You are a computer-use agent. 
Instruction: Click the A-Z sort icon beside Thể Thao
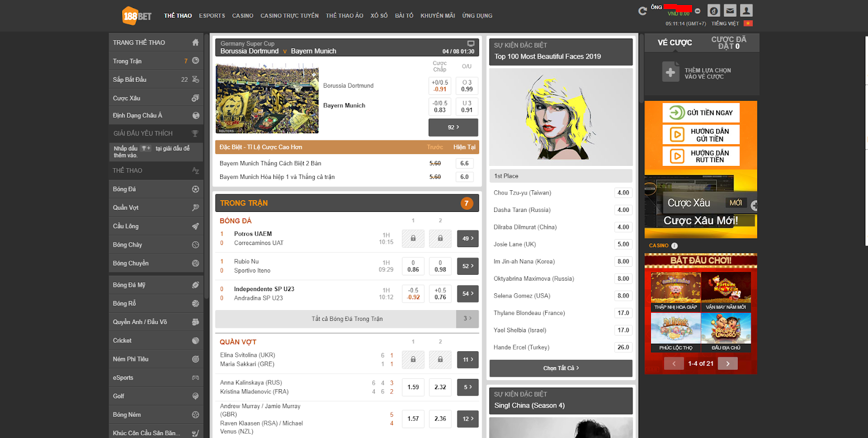(195, 171)
